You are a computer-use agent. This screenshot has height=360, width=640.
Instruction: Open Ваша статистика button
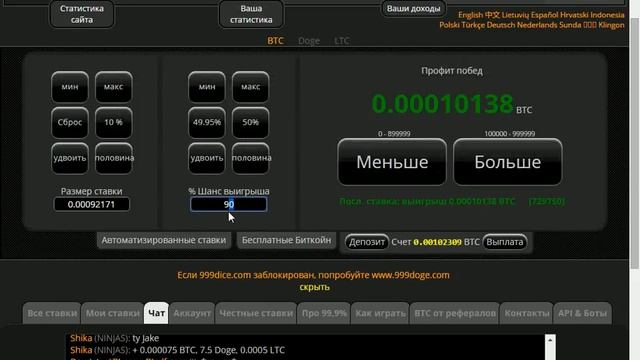click(x=251, y=14)
